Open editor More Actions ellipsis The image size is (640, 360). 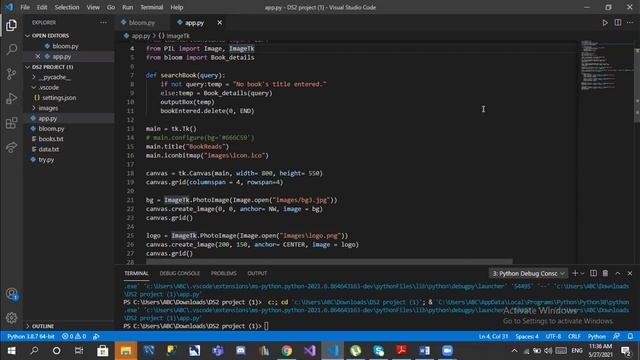(630, 23)
